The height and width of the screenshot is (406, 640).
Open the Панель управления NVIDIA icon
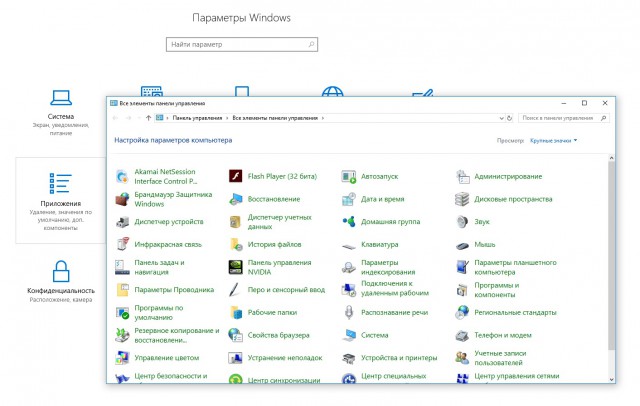point(236,267)
